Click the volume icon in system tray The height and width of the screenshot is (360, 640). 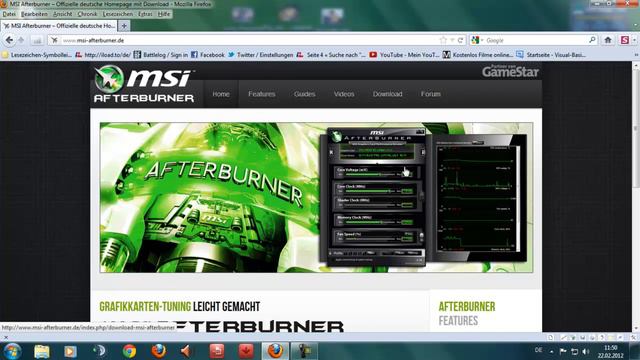pos(586,351)
